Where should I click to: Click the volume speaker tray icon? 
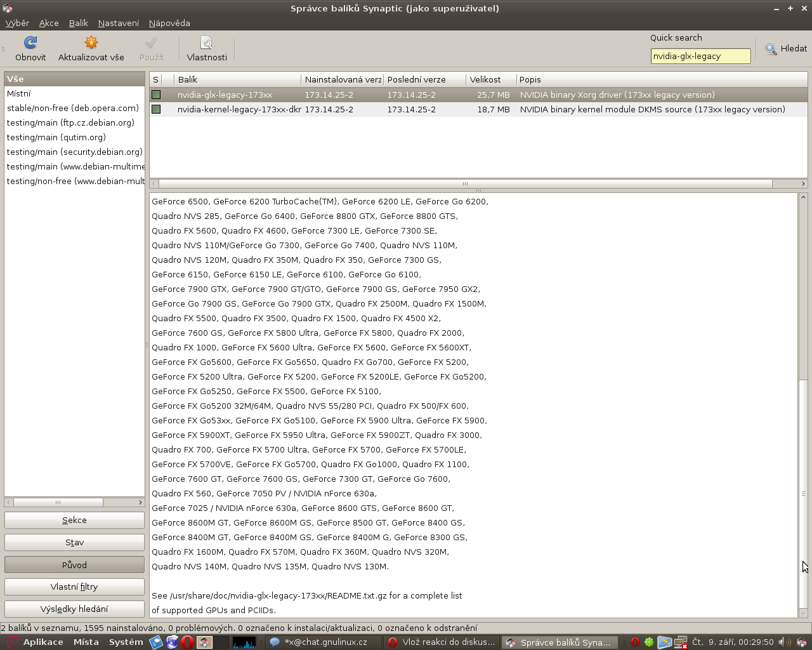coord(785,642)
